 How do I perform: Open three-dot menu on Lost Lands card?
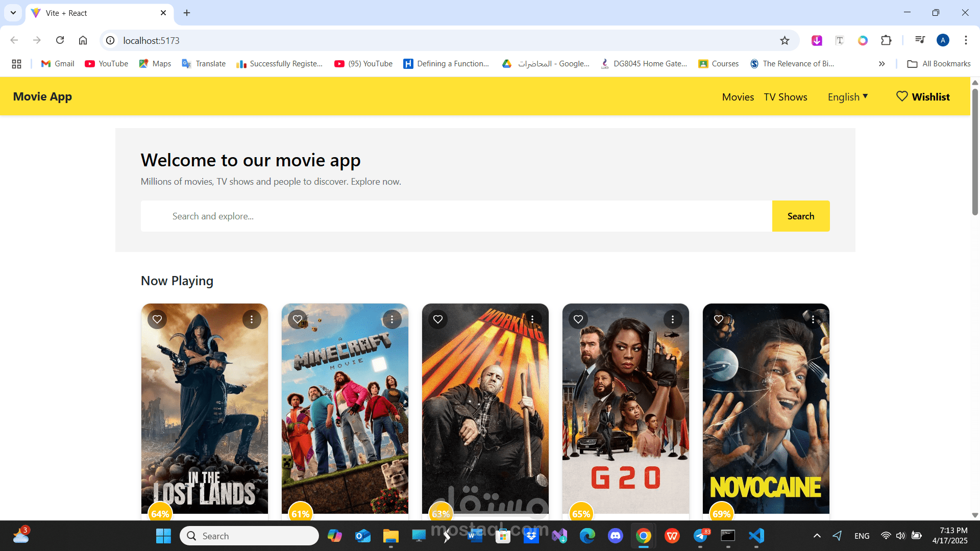[252, 319]
